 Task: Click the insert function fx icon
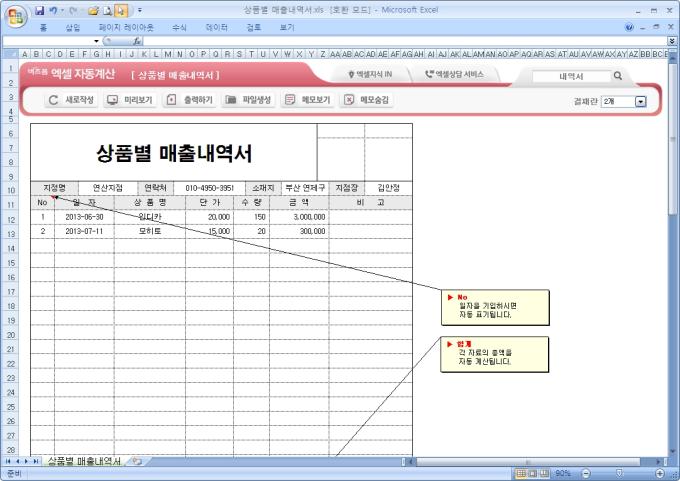click(137, 41)
